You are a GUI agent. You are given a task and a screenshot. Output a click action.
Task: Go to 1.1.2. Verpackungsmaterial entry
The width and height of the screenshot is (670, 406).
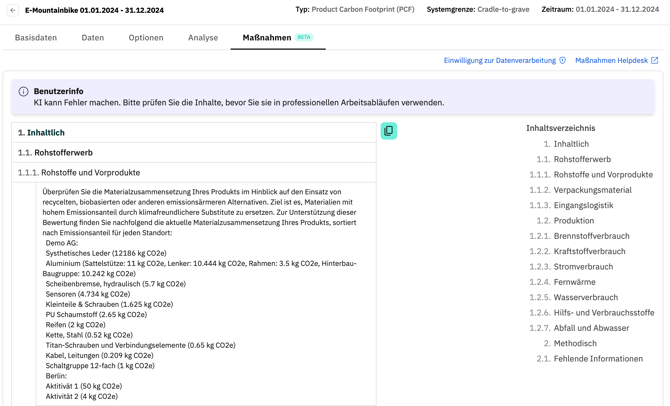[x=580, y=190]
